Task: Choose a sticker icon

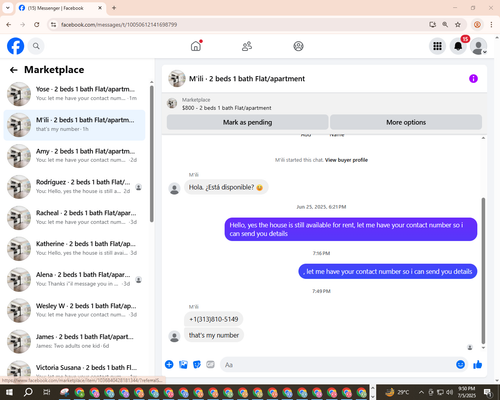Action: pos(197,364)
